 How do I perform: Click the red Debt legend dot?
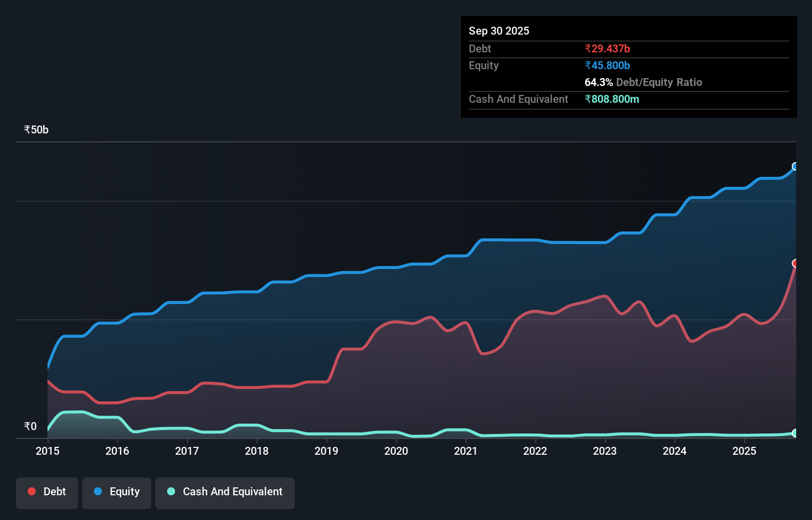click(x=31, y=491)
